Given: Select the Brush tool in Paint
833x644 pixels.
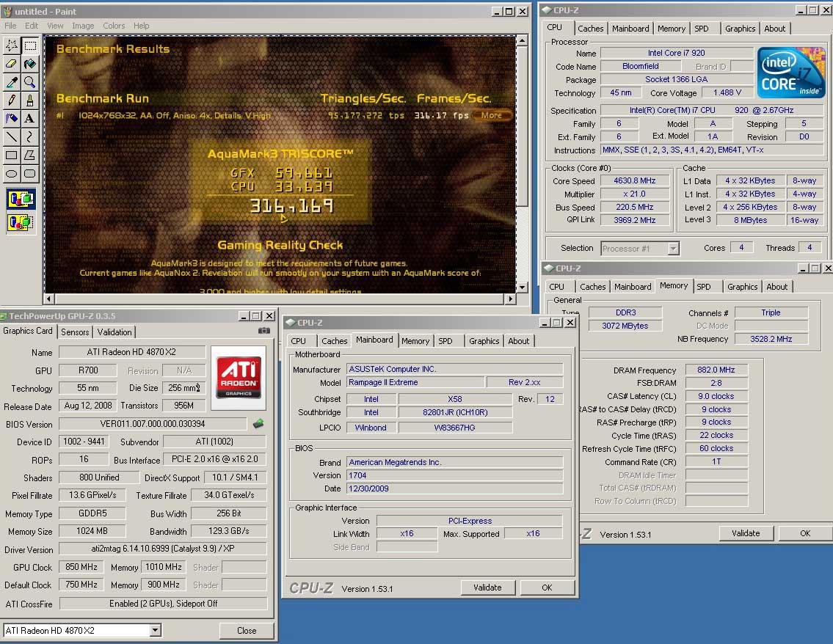Looking at the screenshot, I should [30, 100].
